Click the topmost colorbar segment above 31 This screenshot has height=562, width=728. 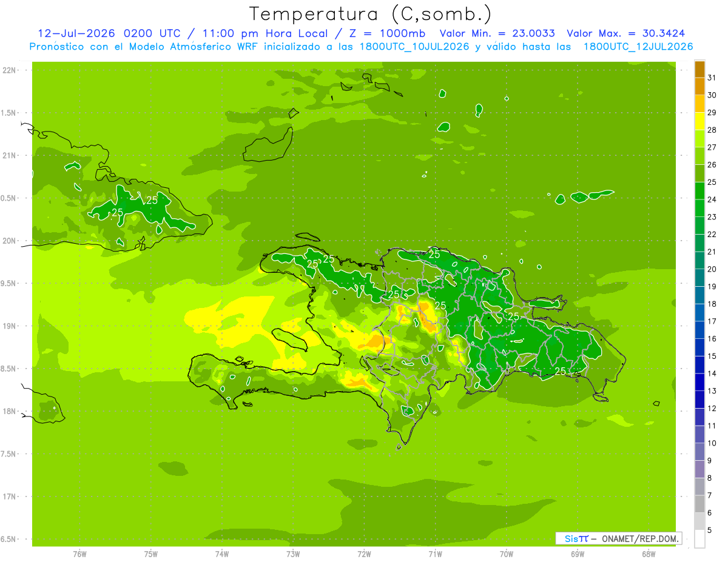[699, 69]
